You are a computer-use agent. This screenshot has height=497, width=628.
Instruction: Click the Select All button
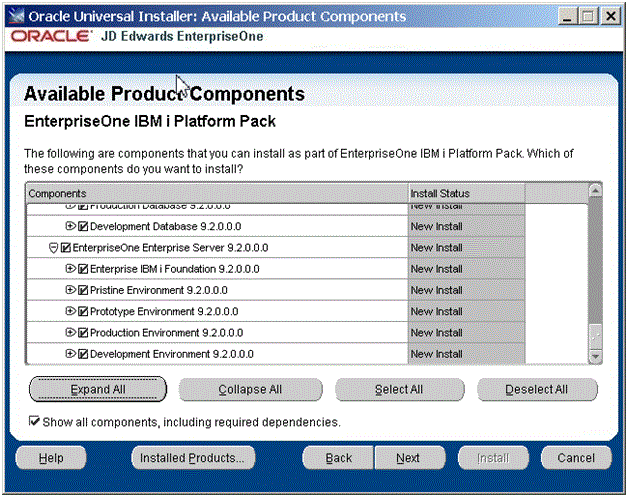[x=399, y=389]
